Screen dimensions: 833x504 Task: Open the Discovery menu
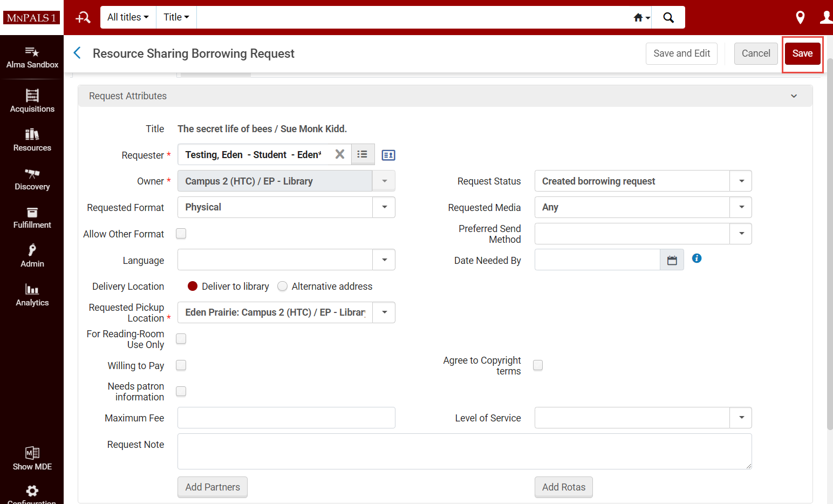(32, 179)
